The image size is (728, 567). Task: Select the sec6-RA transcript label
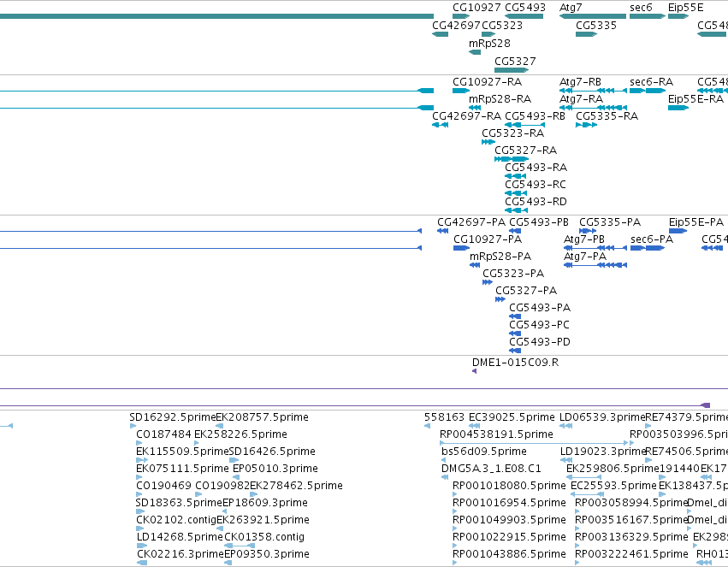651,82
